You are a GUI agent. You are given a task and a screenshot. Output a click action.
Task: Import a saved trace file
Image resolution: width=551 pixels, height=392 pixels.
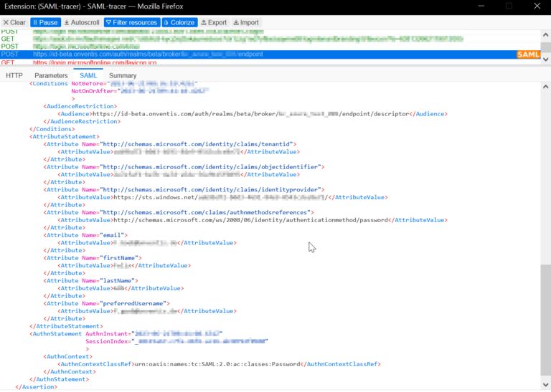click(x=246, y=22)
